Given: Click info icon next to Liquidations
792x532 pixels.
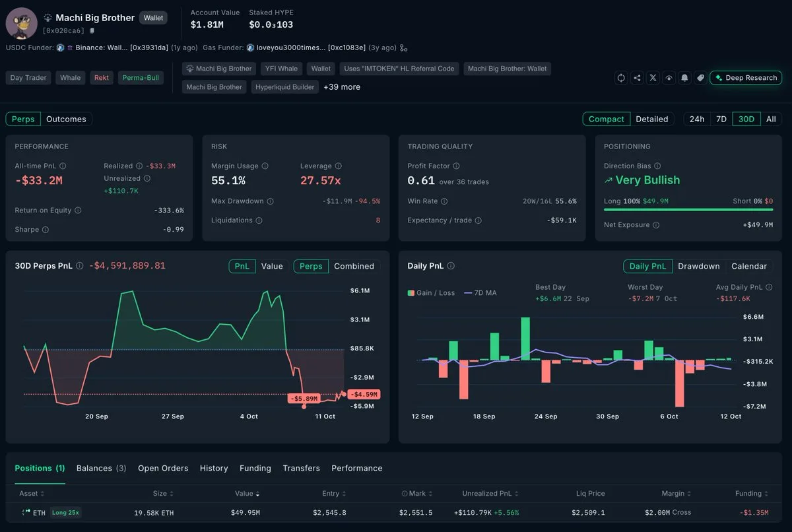Looking at the screenshot, I should 259,220.
